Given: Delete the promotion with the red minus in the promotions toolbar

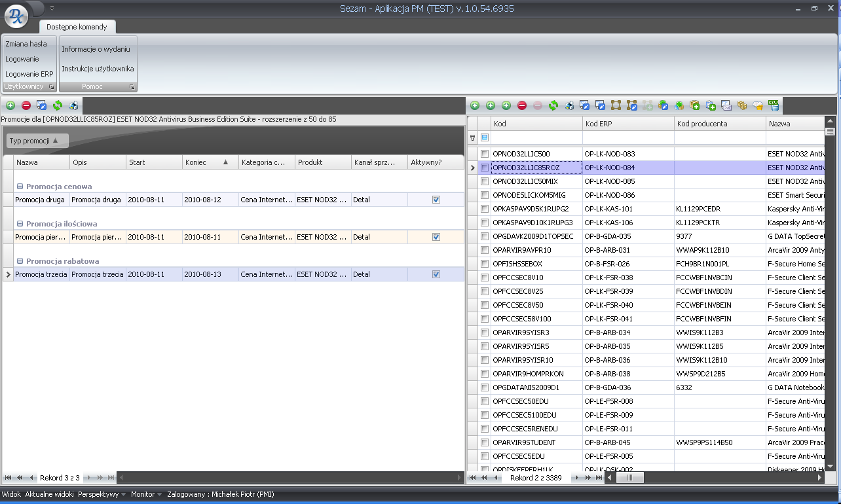Looking at the screenshot, I should 26,105.
